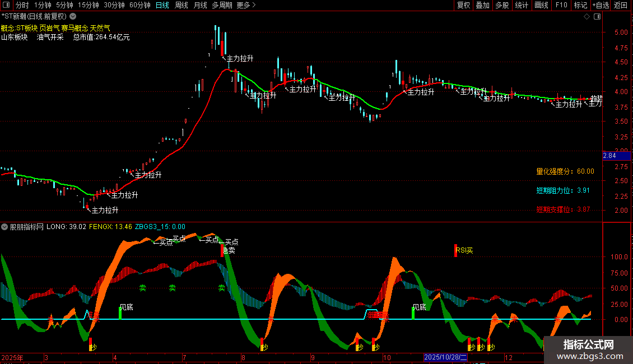Click the diamond icon above the chart
Image resolution: width=633 pixels, height=364 pixels.
click(587, 17)
